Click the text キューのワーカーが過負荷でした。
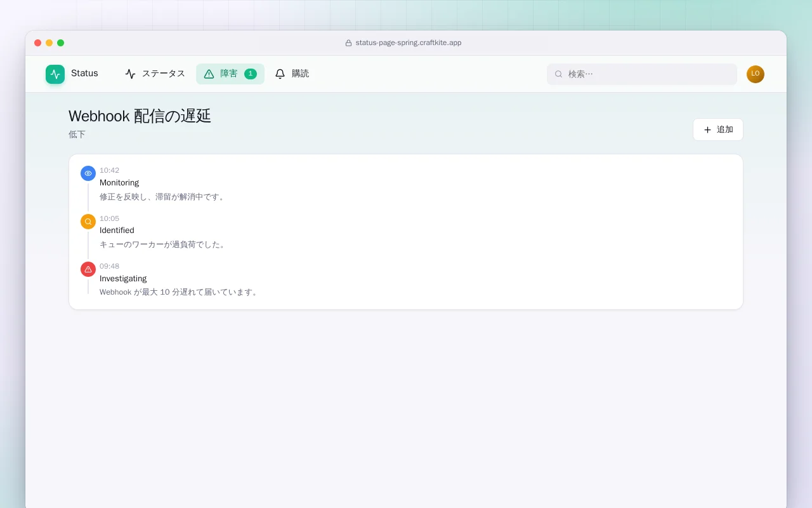Image resolution: width=812 pixels, height=508 pixels. point(164,244)
